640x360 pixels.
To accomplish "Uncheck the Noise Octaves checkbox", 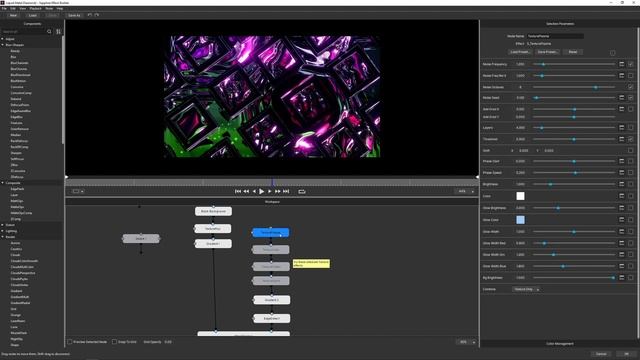I will (x=631, y=87).
